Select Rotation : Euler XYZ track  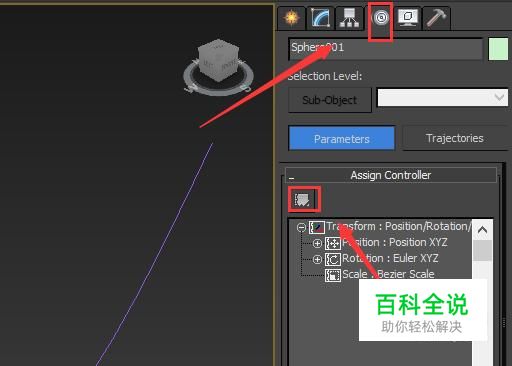(x=390, y=258)
